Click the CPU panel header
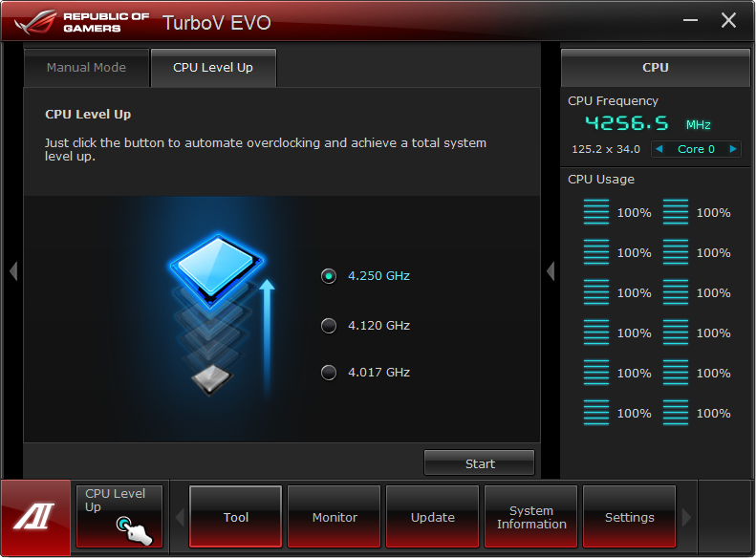Viewport: 756px width, 558px height. 656,68
